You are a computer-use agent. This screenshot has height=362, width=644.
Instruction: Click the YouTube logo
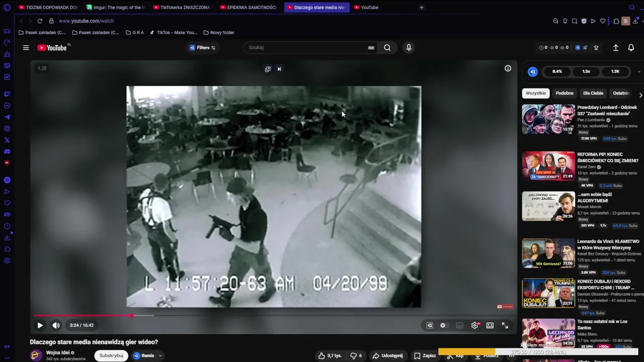pyautogui.click(x=52, y=48)
